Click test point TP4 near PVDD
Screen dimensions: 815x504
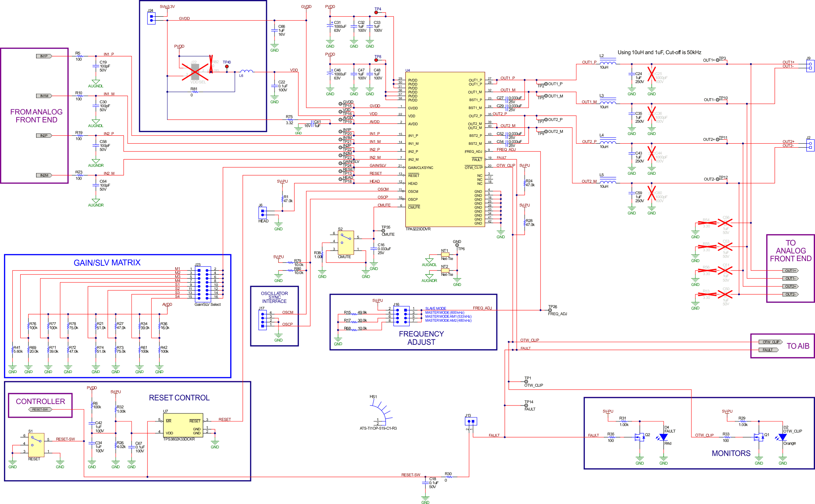coord(377,12)
